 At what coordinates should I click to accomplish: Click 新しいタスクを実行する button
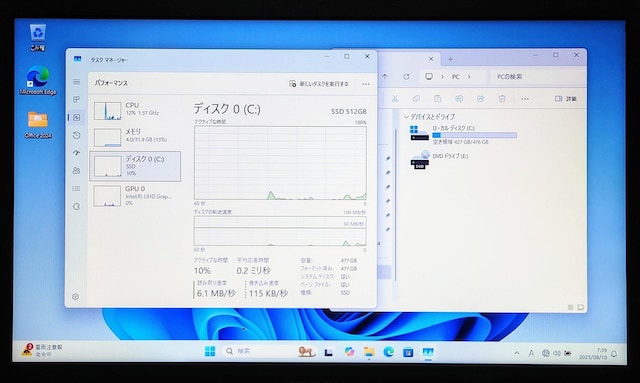coord(318,84)
